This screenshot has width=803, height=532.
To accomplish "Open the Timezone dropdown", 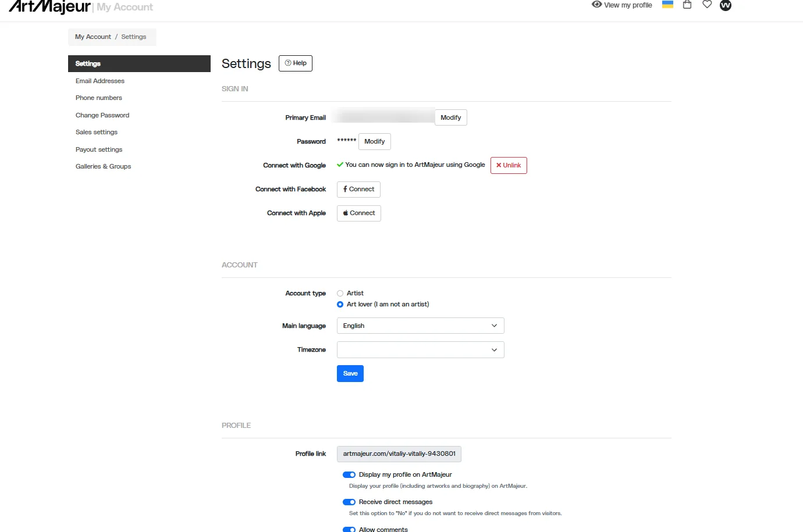I will pyautogui.click(x=421, y=349).
